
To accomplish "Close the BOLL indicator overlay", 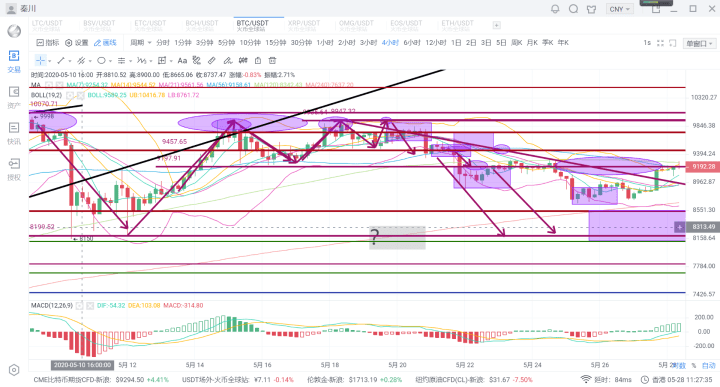I will (x=81, y=95).
